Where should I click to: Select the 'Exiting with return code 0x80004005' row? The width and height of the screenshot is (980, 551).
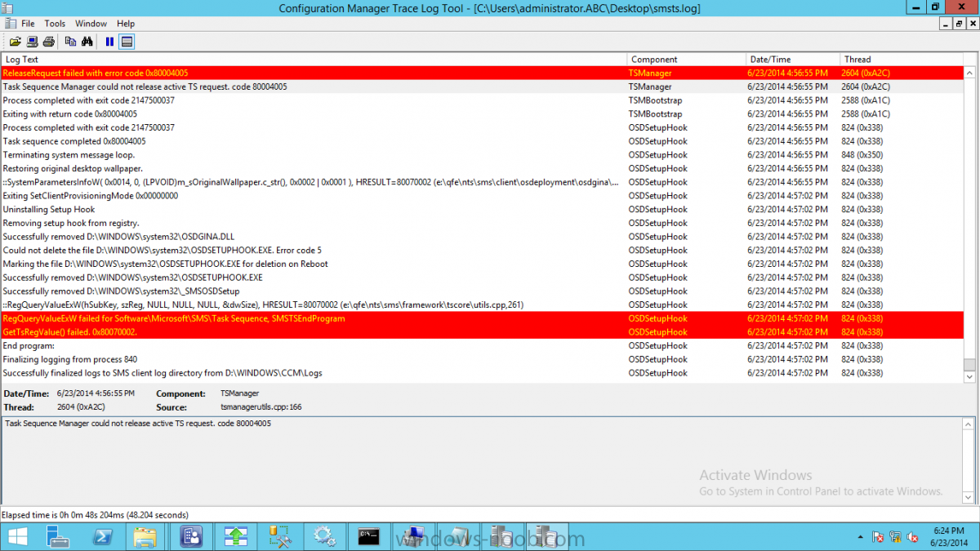(482, 113)
